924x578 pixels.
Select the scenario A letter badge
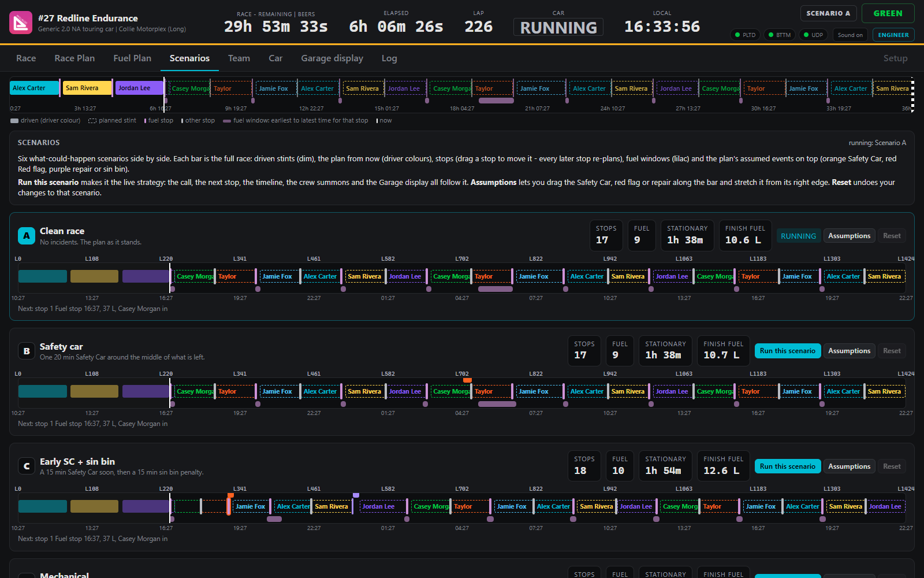[x=27, y=236]
